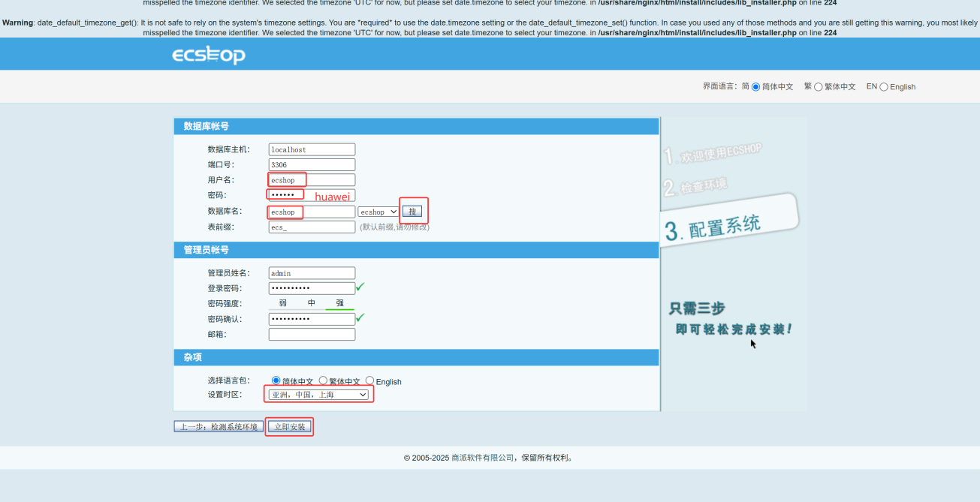This screenshot has width=980, height=502.
Task: Click the 弱 password strength indicator
Action: 283,303
